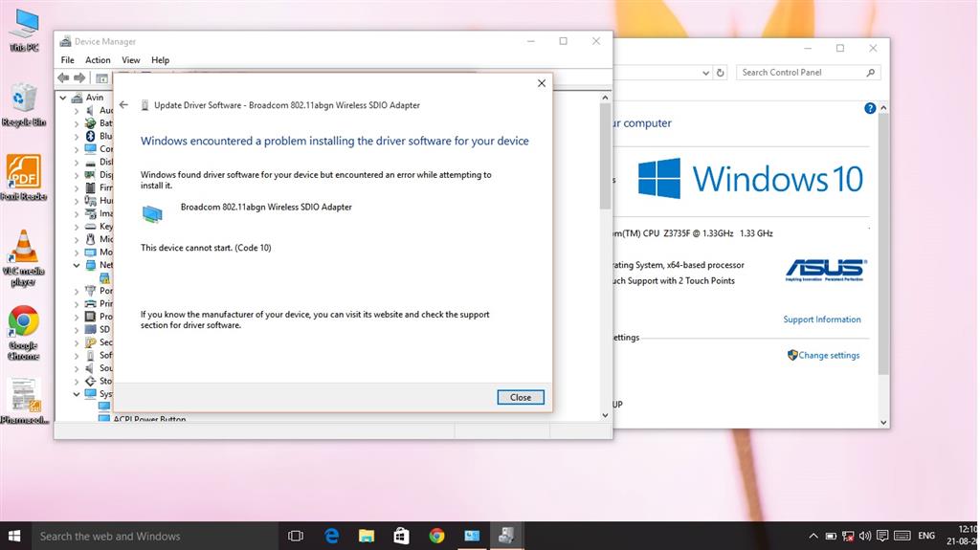Select ACPI Power Button entry

(x=149, y=418)
